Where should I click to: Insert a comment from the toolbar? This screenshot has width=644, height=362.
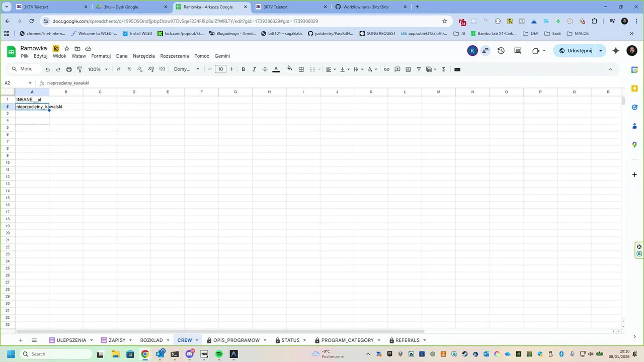[397, 69]
